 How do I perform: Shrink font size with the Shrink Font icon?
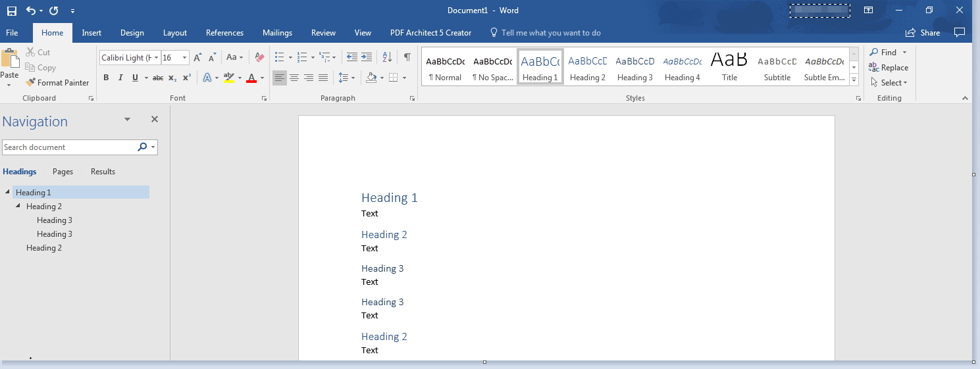(x=212, y=58)
